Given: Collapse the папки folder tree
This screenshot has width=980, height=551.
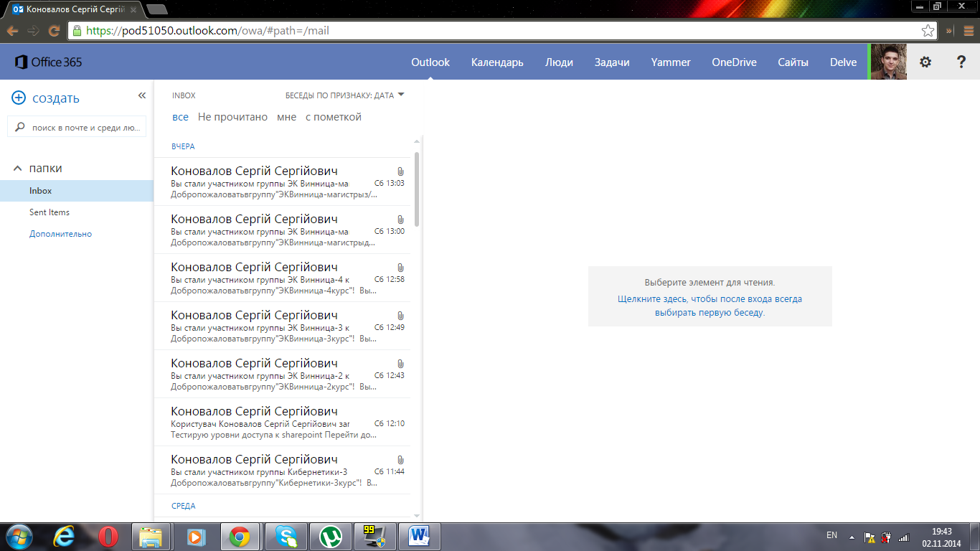Looking at the screenshot, I should (18, 169).
